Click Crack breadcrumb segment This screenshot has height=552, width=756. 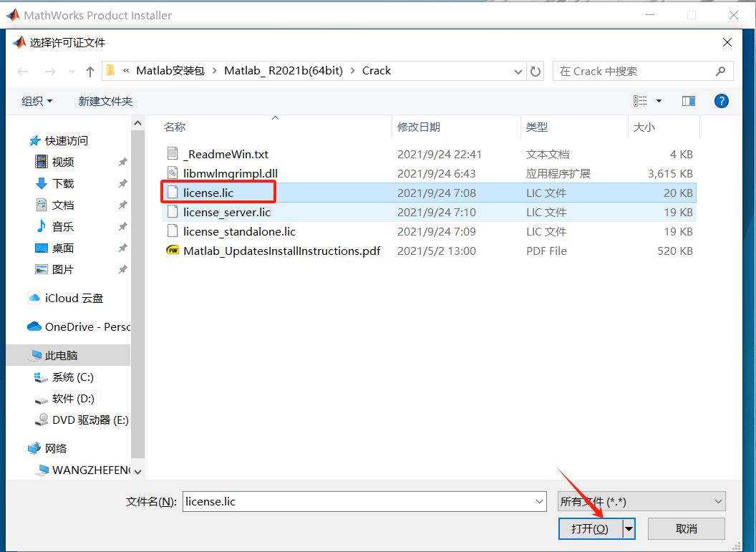click(377, 71)
